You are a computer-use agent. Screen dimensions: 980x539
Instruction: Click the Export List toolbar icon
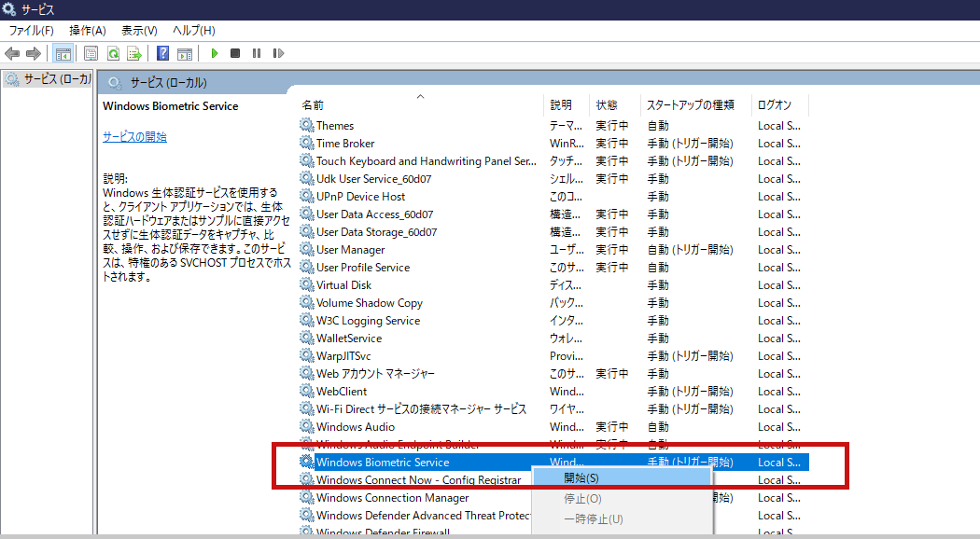134,54
